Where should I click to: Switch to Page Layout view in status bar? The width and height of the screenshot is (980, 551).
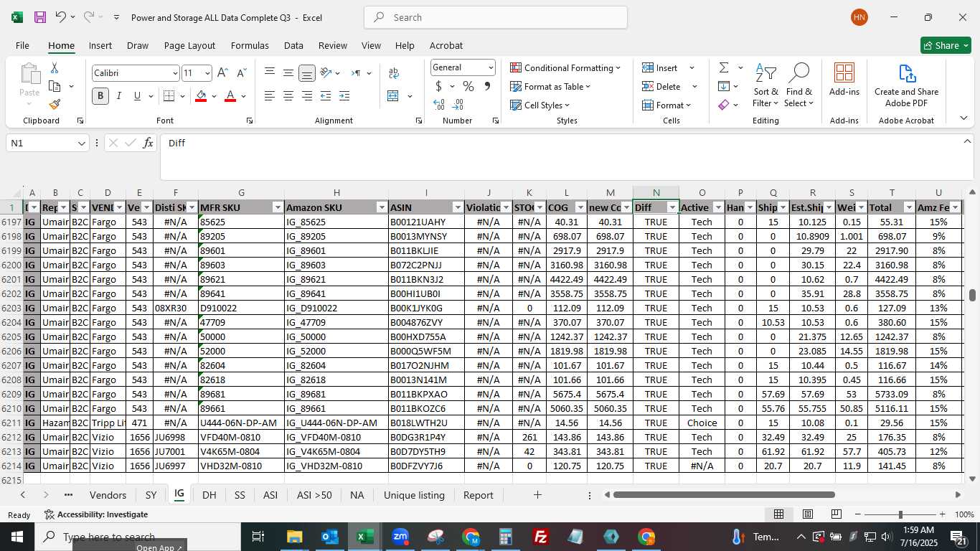pos(808,514)
